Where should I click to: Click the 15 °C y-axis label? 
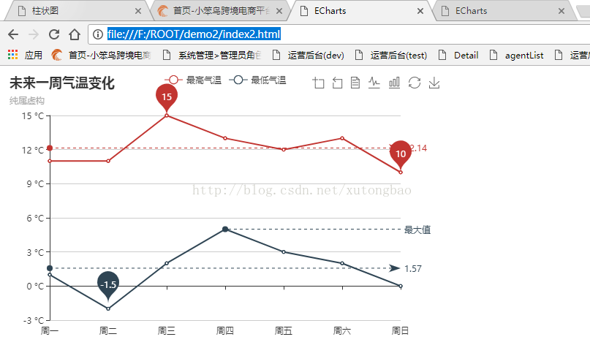33,115
